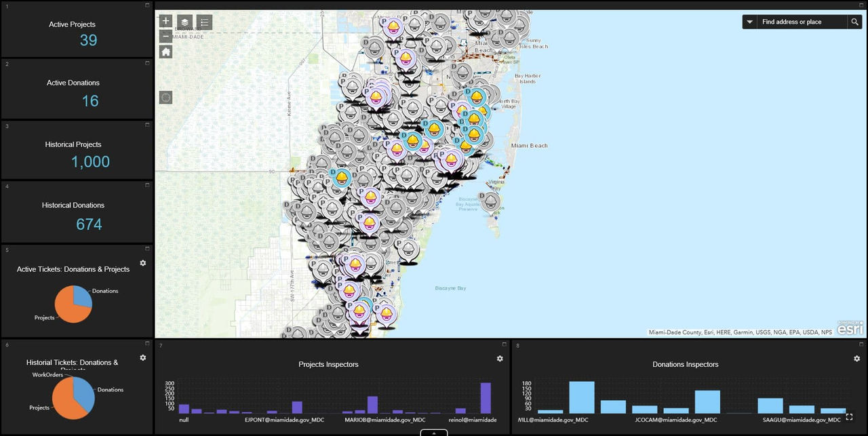868x436 pixels.
Task: Open Projects Inspectors chart settings gear
Action: [x=500, y=358]
